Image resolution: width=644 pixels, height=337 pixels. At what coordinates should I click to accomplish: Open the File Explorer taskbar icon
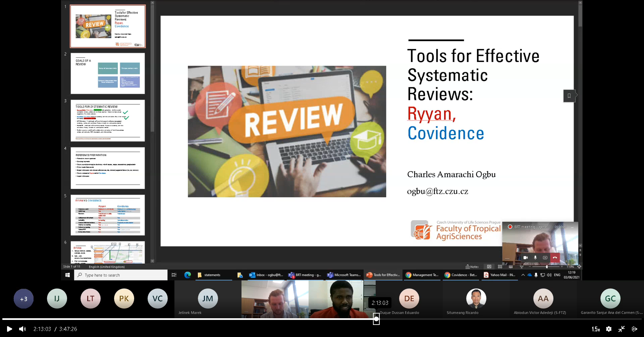click(x=240, y=275)
